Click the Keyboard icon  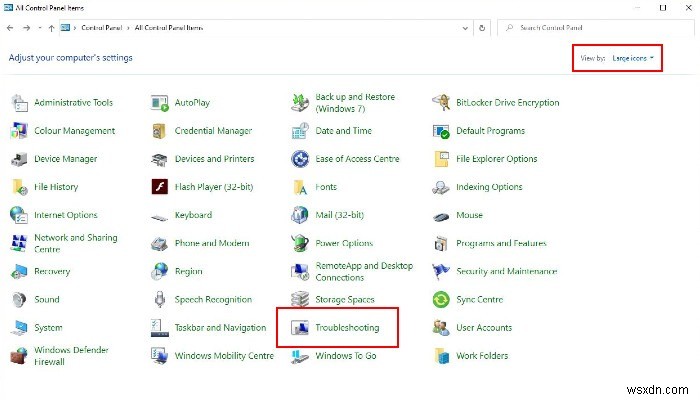[159, 217]
